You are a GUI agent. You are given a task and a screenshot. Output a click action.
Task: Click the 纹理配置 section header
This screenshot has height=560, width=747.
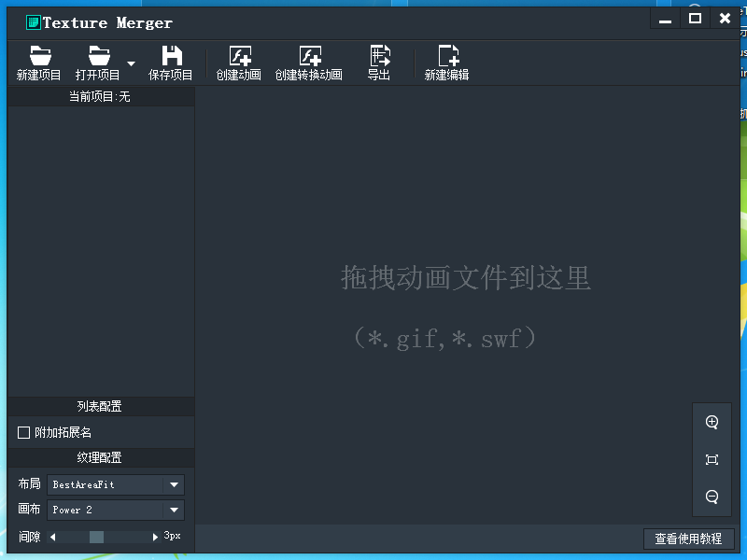[100, 457]
